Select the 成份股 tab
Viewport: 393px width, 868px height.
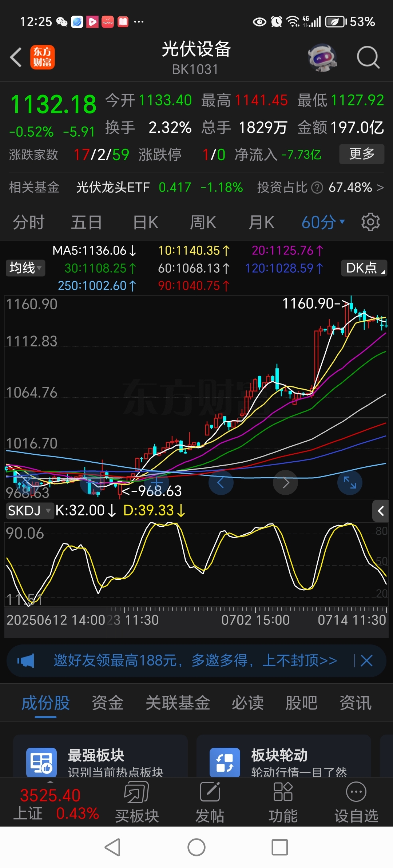click(45, 703)
